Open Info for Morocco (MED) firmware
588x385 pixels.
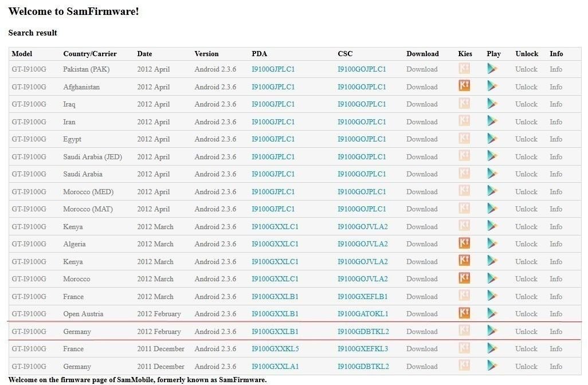point(556,192)
